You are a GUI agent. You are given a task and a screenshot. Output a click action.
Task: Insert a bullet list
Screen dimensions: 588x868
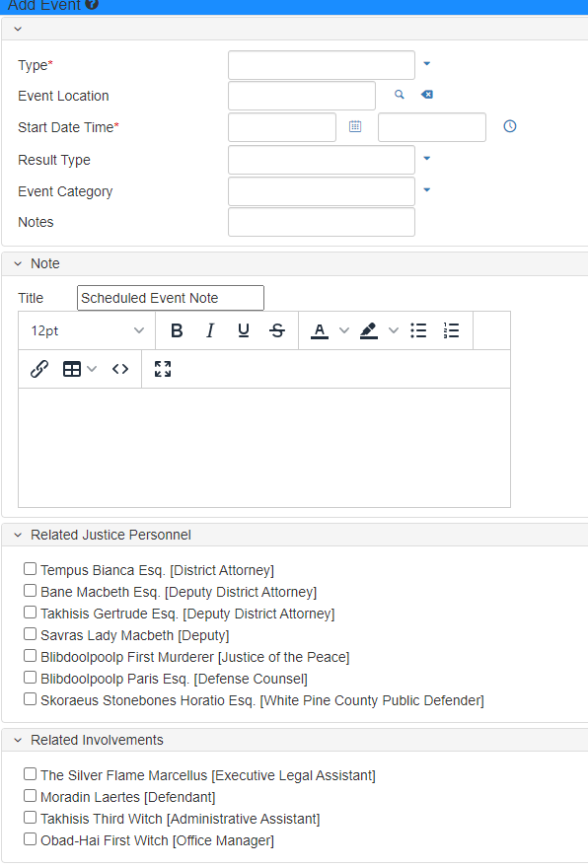(418, 330)
